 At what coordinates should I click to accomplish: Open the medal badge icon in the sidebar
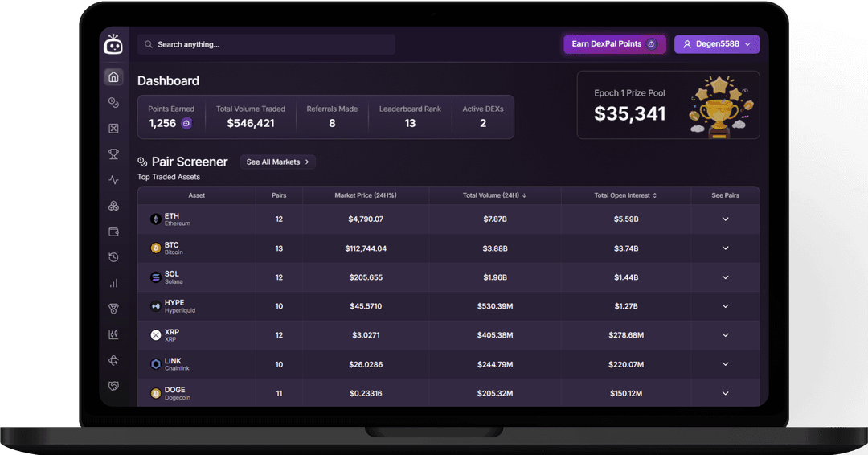pos(113,309)
